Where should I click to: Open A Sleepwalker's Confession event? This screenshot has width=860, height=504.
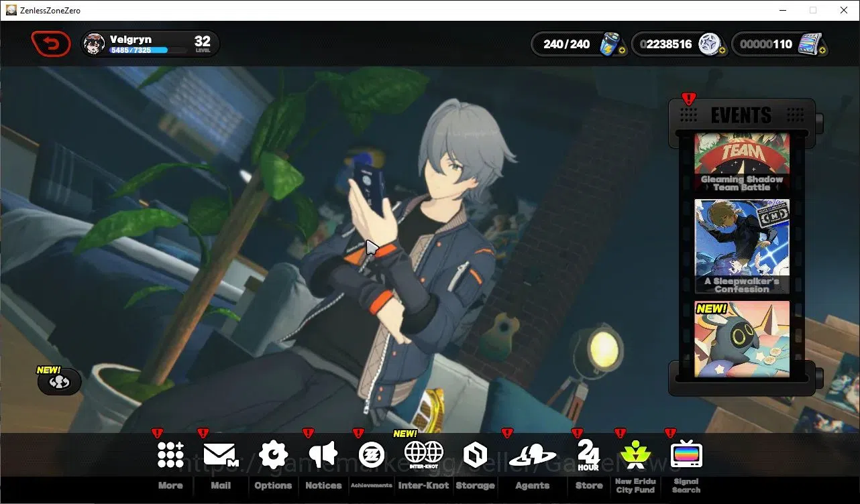pyautogui.click(x=741, y=247)
